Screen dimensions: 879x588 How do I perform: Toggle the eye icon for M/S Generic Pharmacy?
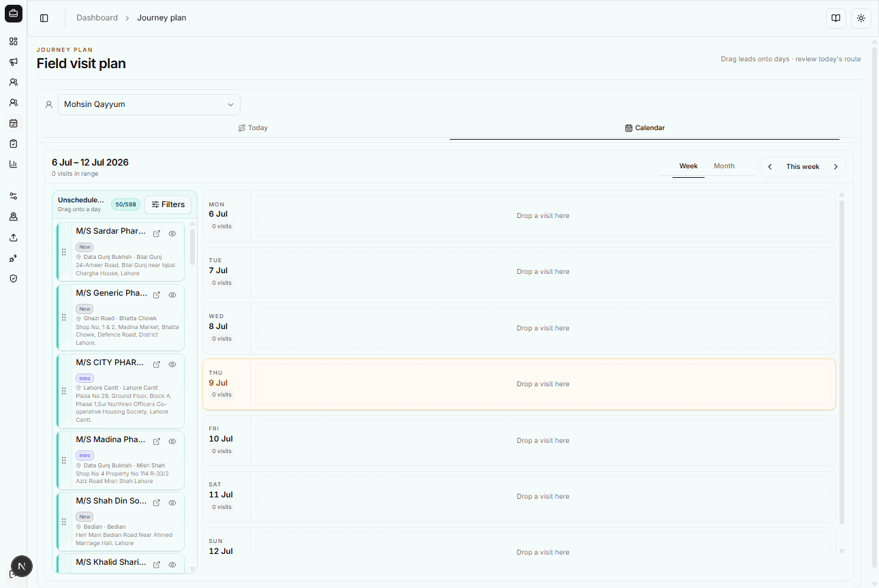172,295
